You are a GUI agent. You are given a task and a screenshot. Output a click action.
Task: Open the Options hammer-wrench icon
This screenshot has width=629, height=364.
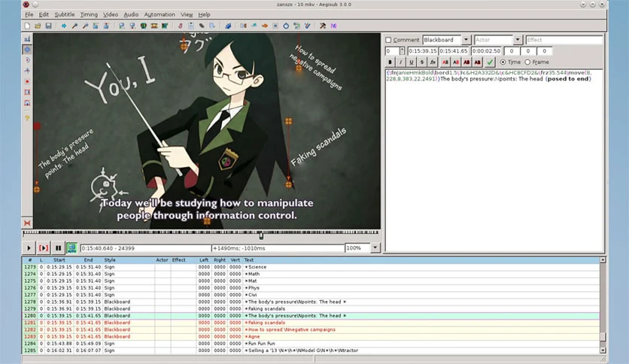(x=323, y=26)
